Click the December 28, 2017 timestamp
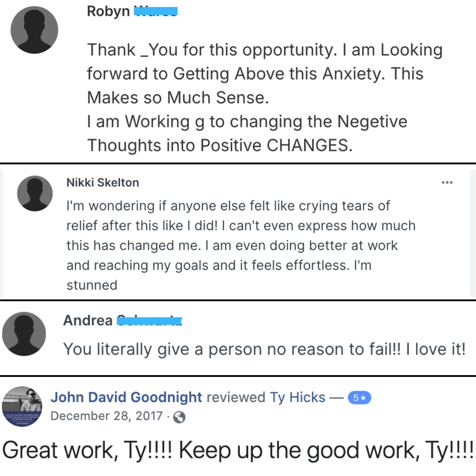 [x=107, y=416]
